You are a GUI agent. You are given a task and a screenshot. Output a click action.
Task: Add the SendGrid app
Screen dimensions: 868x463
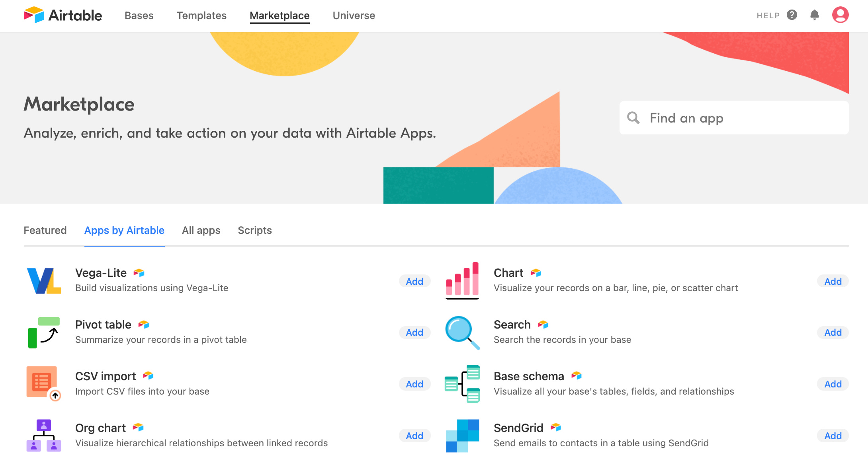pyautogui.click(x=833, y=436)
